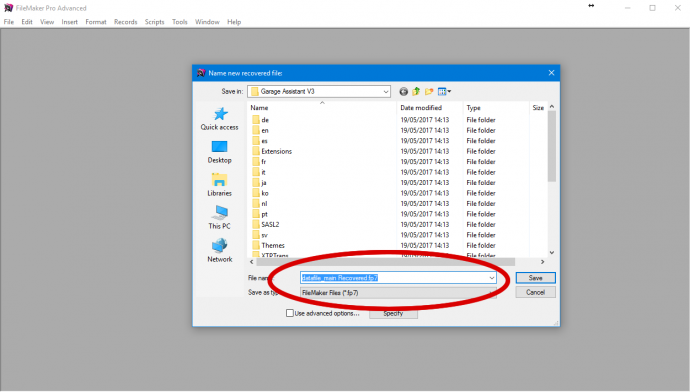Select the it folder row

(x=397, y=172)
